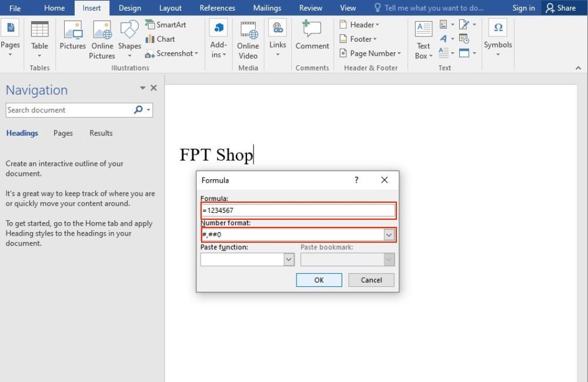Click the Formula text field
The width and height of the screenshot is (588, 382).
pos(298,210)
